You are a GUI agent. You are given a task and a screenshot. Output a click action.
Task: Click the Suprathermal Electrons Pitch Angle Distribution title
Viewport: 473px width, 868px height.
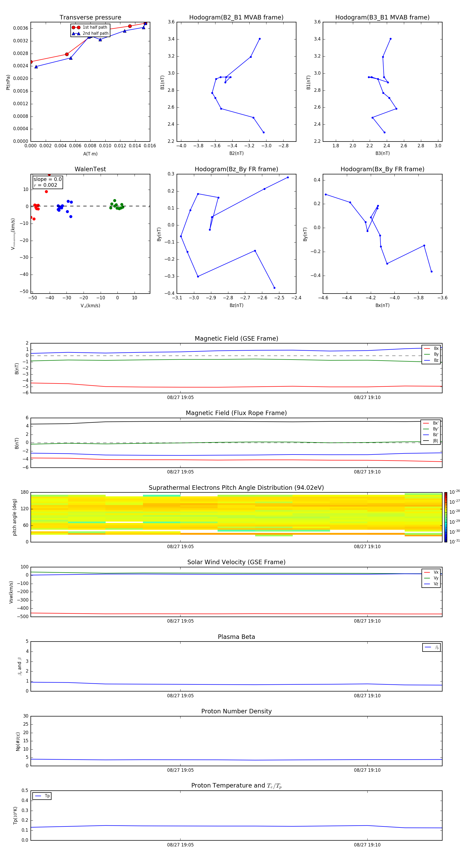[x=236, y=488]
